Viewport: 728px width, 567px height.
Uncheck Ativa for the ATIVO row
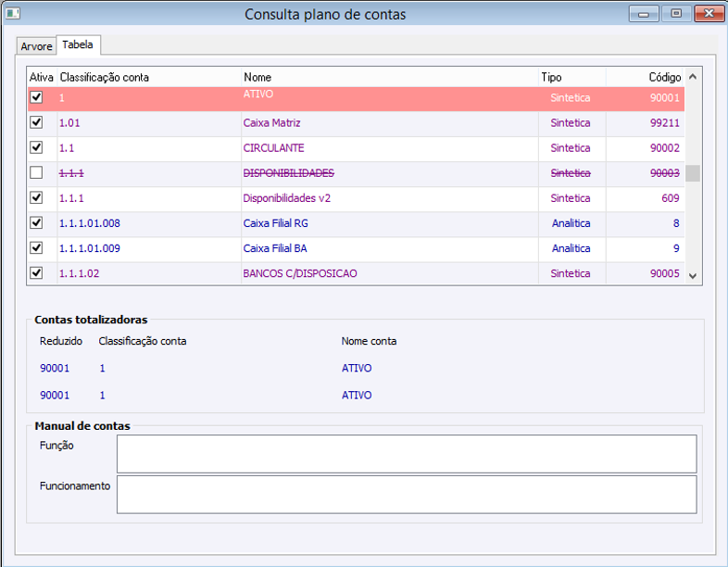36,97
